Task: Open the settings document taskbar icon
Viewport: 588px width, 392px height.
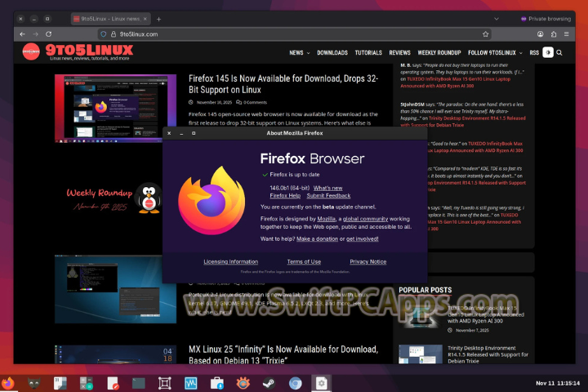Action: pyautogui.click(x=322, y=383)
